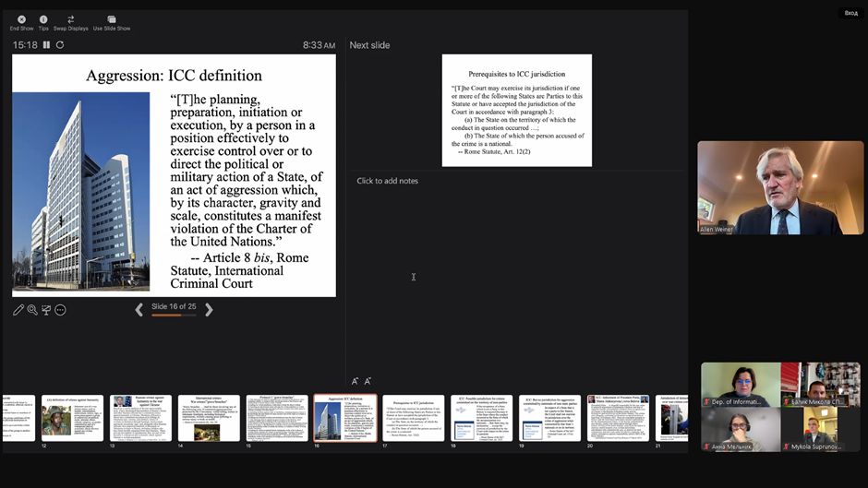Switch to Use Slide Show view
The height and width of the screenshot is (488, 868).
[111, 18]
